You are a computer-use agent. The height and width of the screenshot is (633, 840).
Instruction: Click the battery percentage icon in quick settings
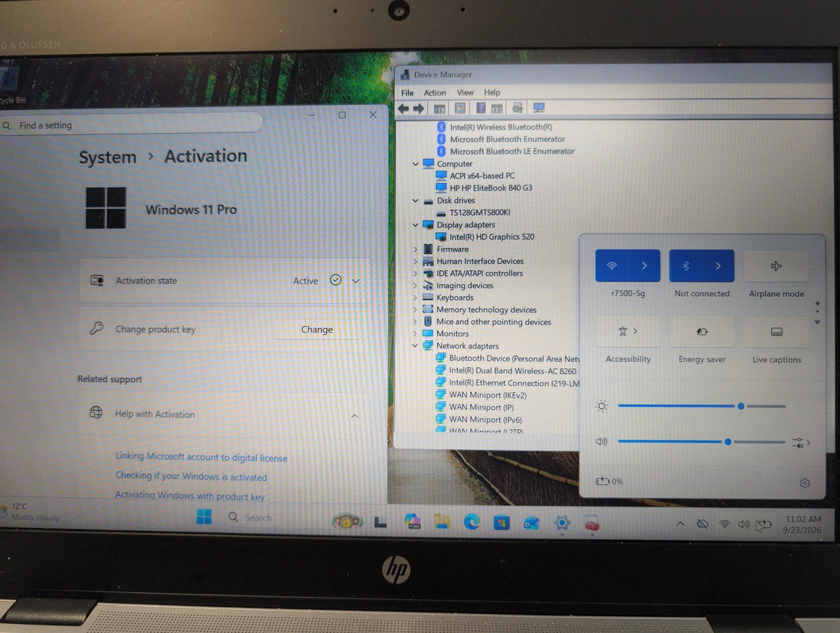point(609,481)
